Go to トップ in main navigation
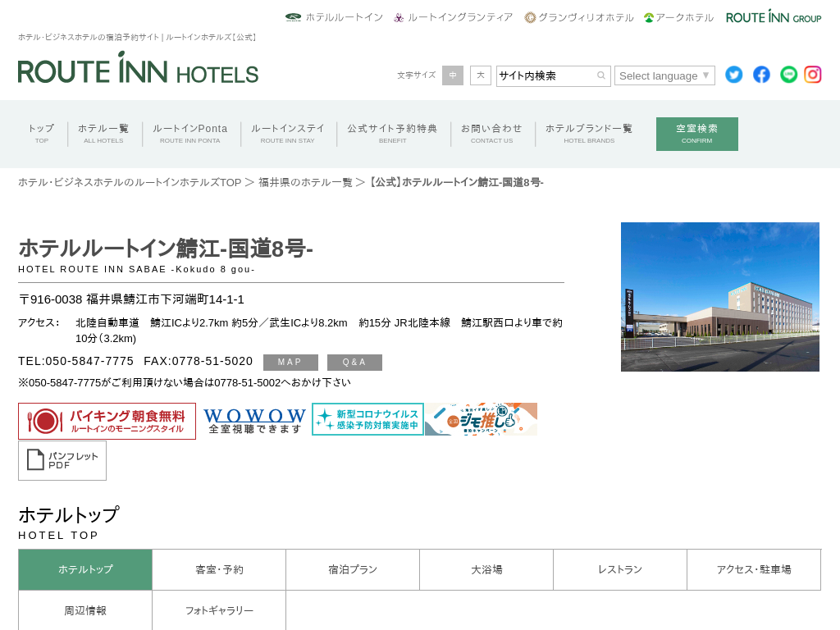 point(42,134)
